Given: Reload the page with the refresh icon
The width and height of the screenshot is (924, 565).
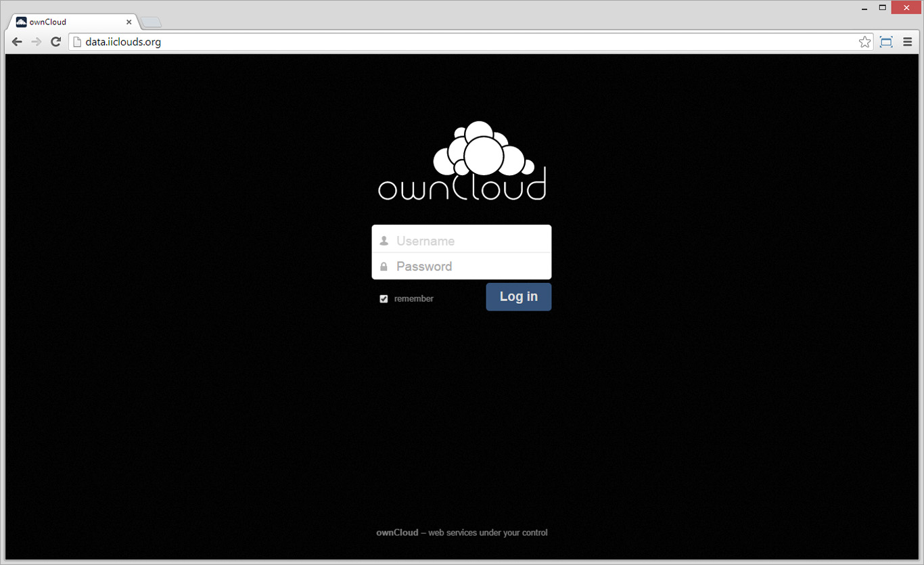Looking at the screenshot, I should pos(56,42).
